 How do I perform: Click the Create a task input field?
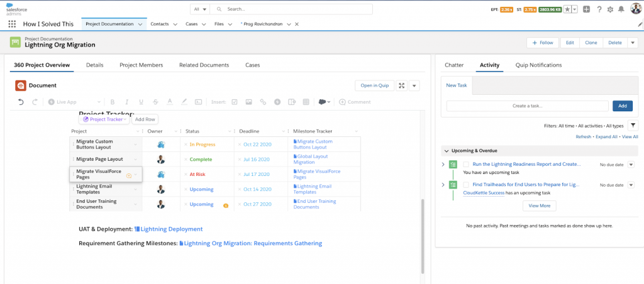[x=528, y=106]
